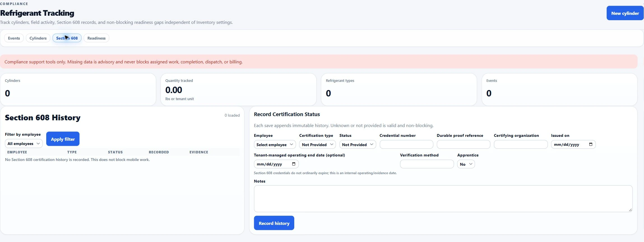
Task: Open the Certification type dropdown
Action: (x=318, y=144)
